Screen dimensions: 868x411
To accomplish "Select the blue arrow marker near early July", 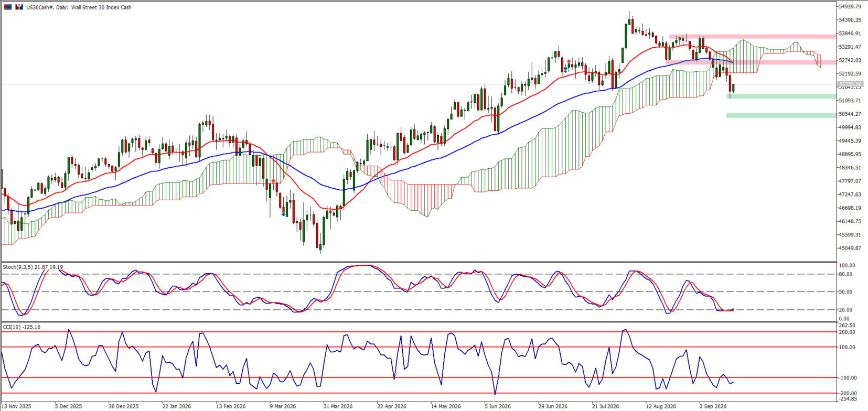I will 565,69.
